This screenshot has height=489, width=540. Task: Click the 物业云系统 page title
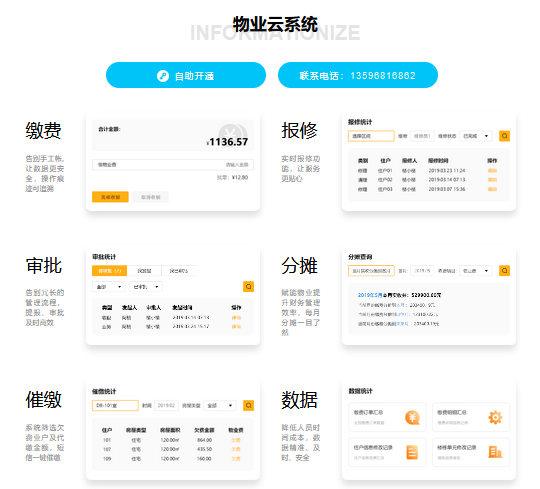coord(275,24)
